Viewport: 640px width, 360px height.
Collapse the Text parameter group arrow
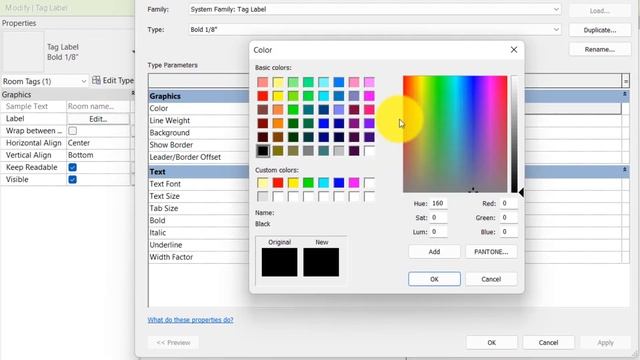click(x=624, y=169)
